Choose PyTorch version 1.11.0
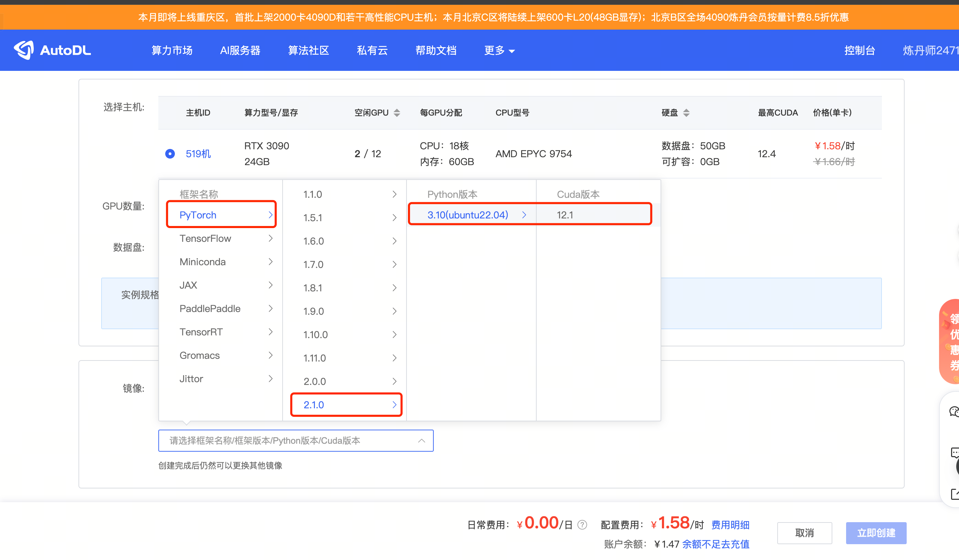This screenshot has width=959, height=560. tap(345, 358)
